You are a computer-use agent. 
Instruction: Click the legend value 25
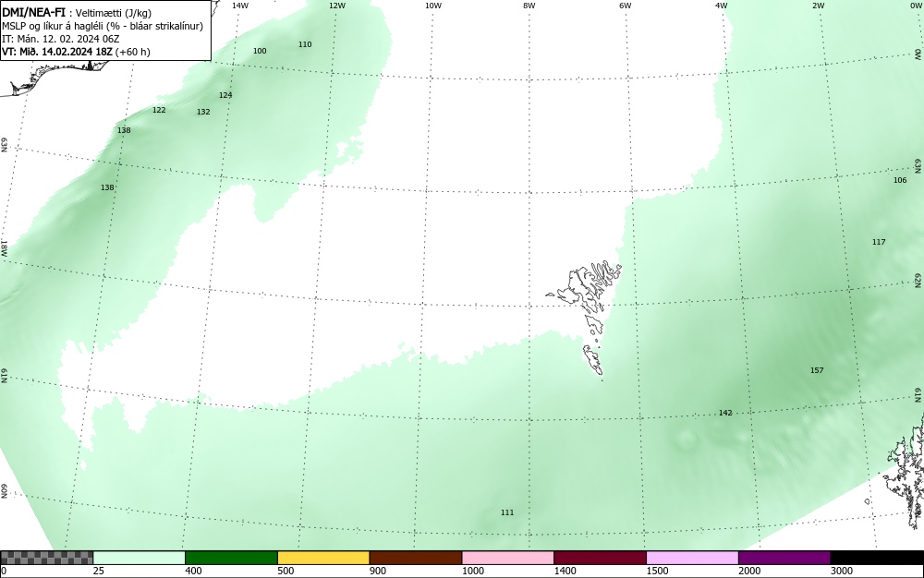coord(99,571)
